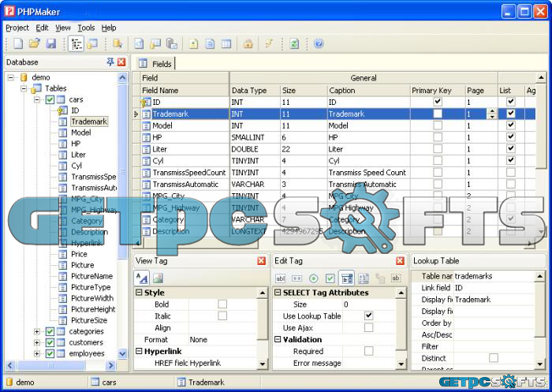552x392 pixels.
Task: Click the Data Type column header
Action: click(255, 91)
